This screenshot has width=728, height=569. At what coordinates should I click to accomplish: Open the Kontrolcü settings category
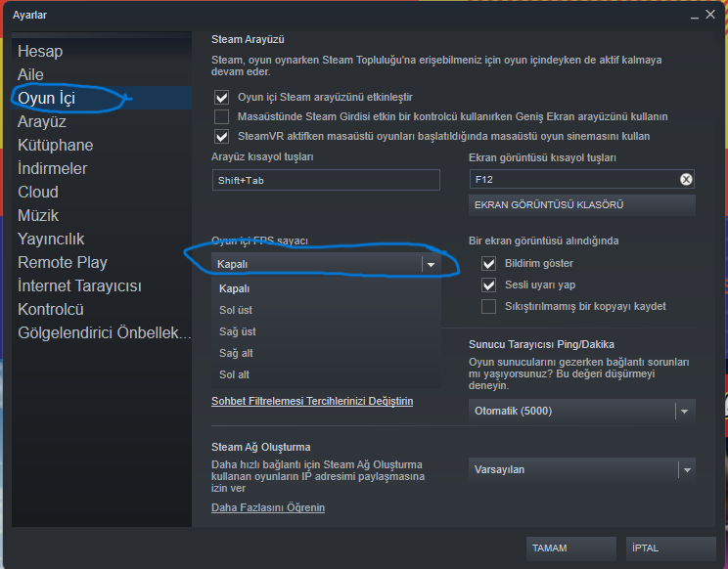[102, 309]
